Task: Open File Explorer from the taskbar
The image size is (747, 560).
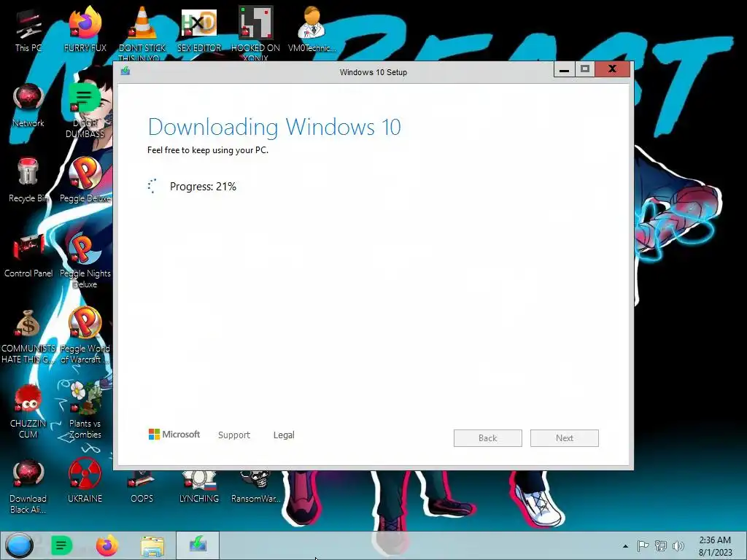Action: (152, 545)
